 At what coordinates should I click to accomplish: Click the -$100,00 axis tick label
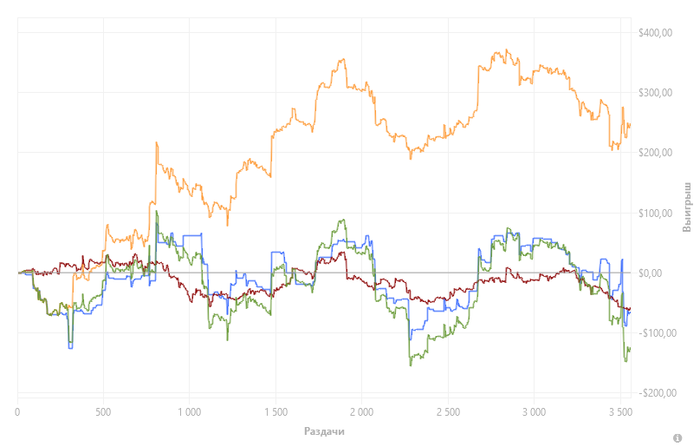click(x=657, y=333)
